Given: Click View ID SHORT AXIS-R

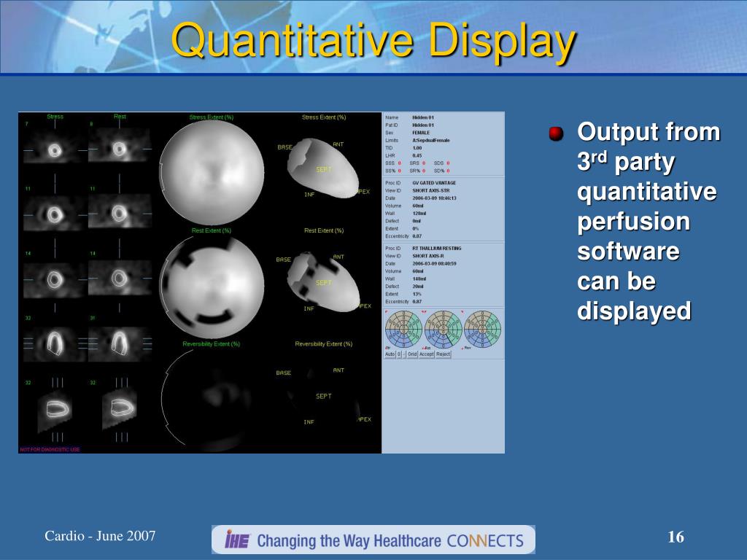Looking at the screenshot, I should click(427, 256).
